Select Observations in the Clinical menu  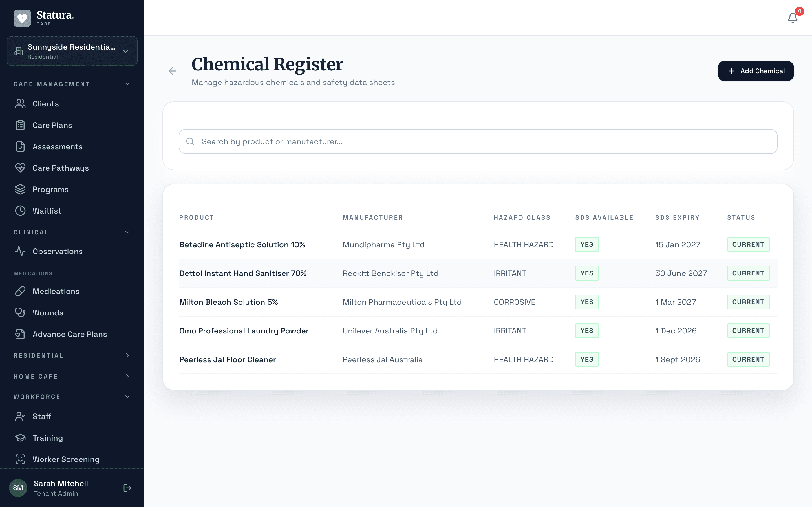click(x=58, y=251)
